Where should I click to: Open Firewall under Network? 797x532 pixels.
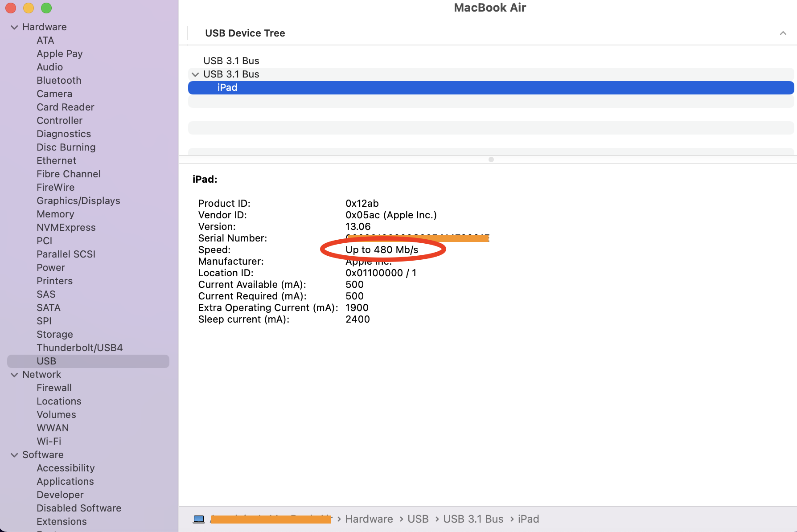coord(54,388)
